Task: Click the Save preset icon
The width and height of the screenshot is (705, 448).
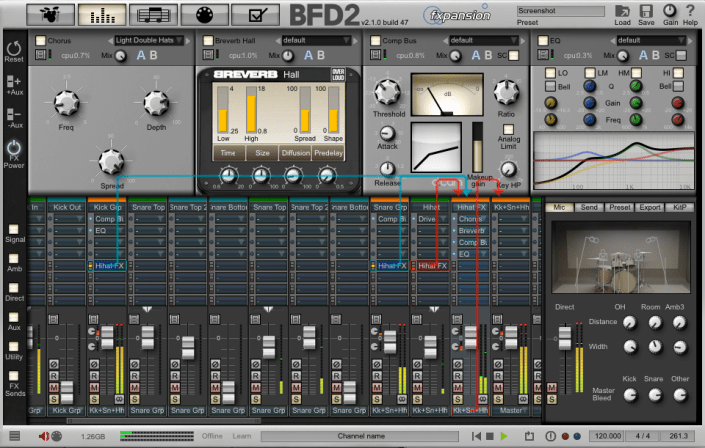Action: click(647, 12)
